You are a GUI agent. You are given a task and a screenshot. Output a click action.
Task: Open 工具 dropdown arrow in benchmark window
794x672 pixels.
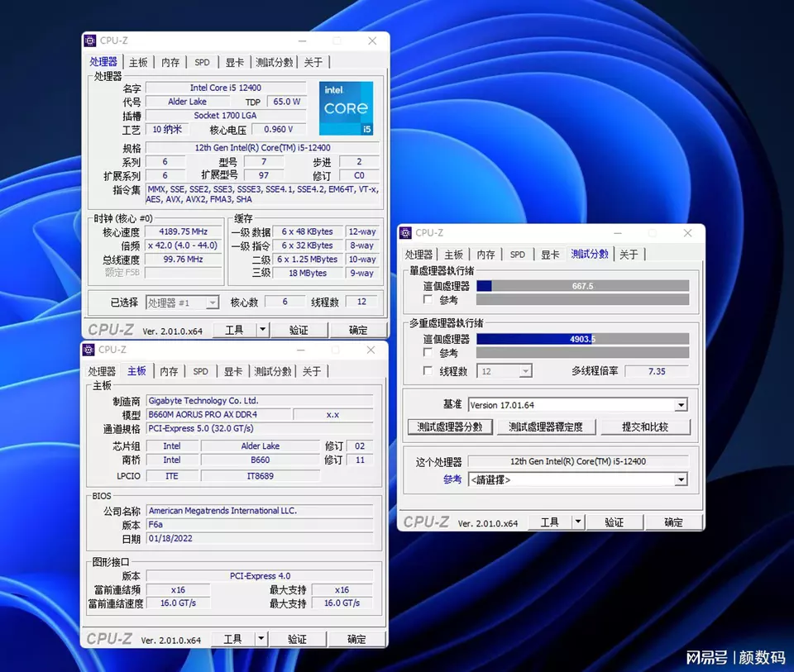pyautogui.click(x=578, y=522)
